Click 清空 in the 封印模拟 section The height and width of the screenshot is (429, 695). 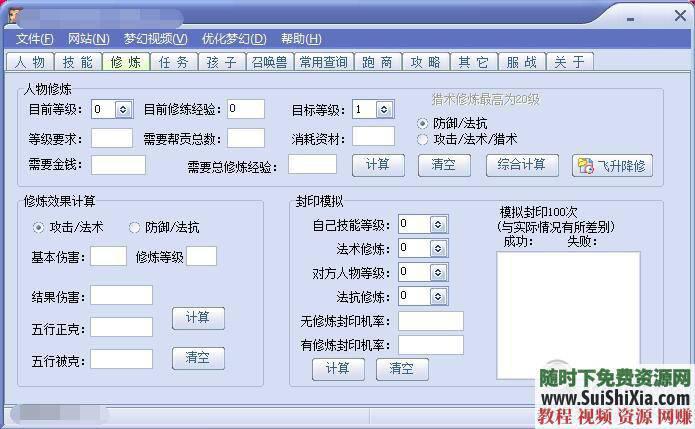tap(401, 369)
